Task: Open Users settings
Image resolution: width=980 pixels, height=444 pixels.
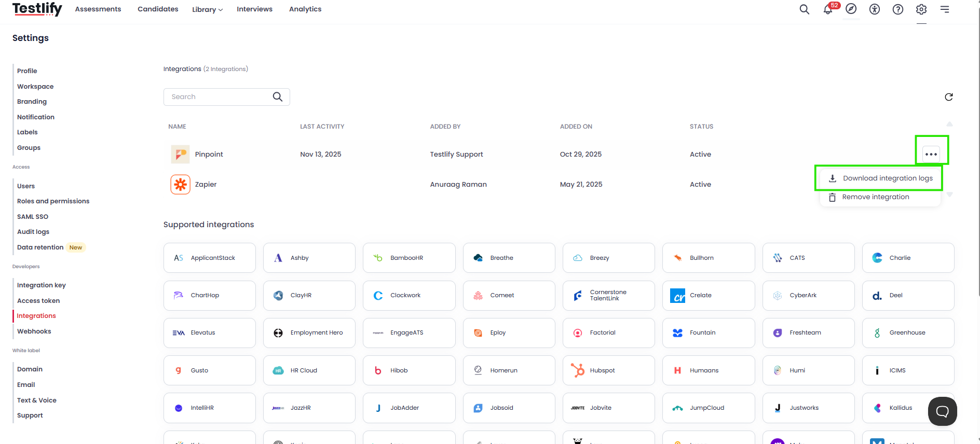Action: click(26, 186)
